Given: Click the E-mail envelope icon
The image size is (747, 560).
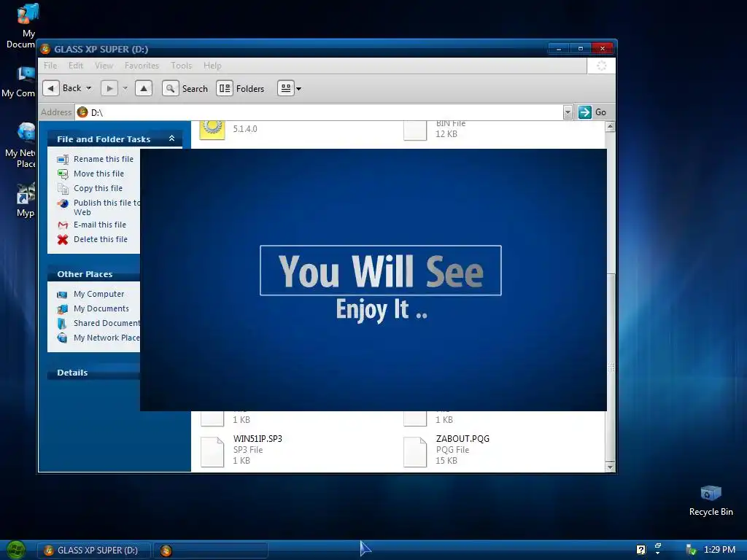Looking at the screenshot, I should (63, 225).
